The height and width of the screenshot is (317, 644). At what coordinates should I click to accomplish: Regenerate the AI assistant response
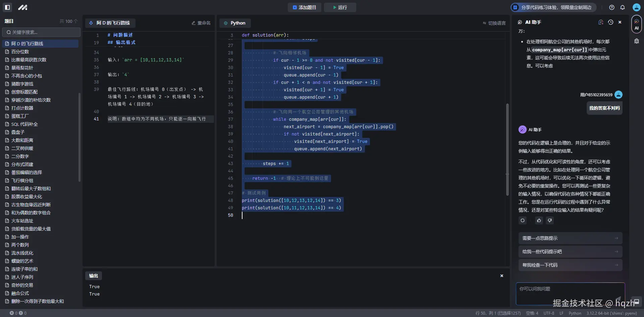[x=523, y=220]
